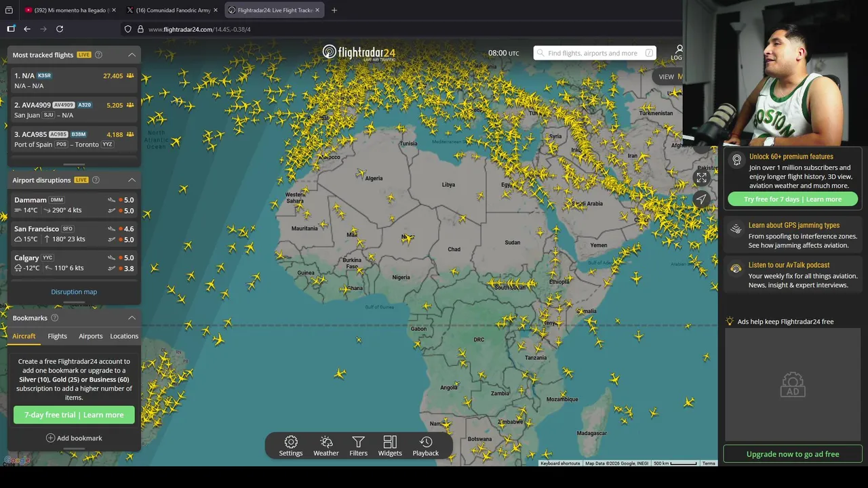Click the plus icon for Add bookmark
Image resolution: width=868 pixels, height=488 pixels.
[x=50, y=438]
